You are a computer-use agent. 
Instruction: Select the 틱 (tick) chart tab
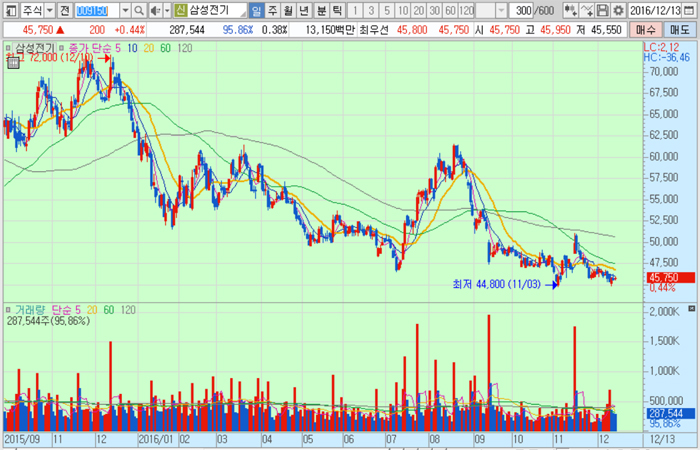(338, 10)
